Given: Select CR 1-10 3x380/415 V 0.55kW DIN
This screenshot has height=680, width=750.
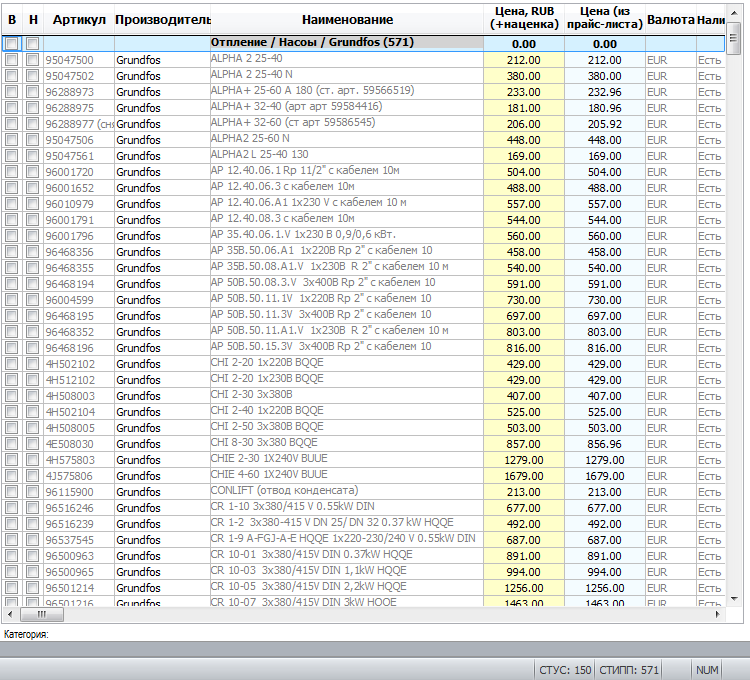Looking at the screenshot, I should tap(293, 506).
